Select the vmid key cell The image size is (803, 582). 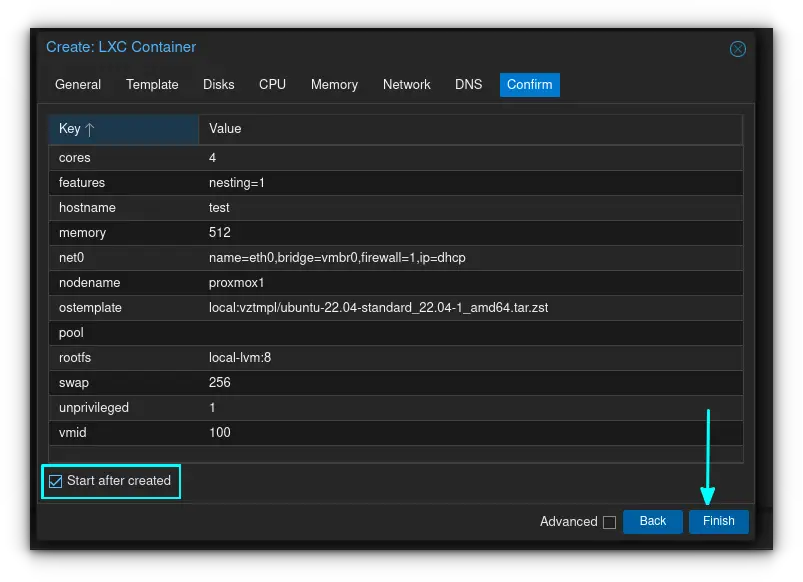coord(123,433)
